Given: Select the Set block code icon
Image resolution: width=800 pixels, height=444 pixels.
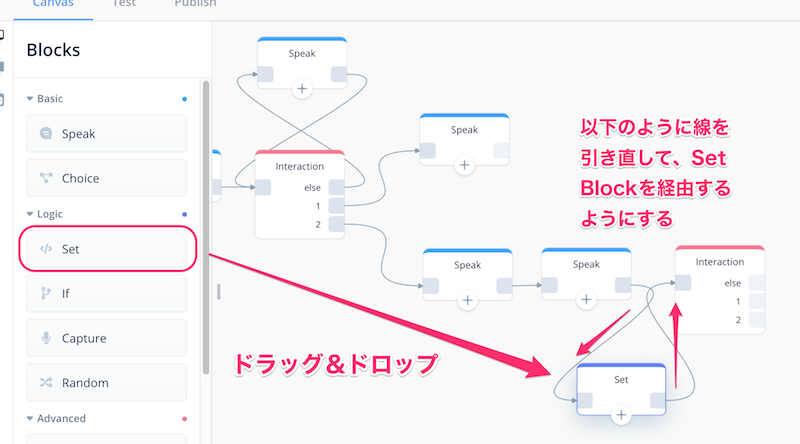Looking at the screenshot, I should click(46, 249).
